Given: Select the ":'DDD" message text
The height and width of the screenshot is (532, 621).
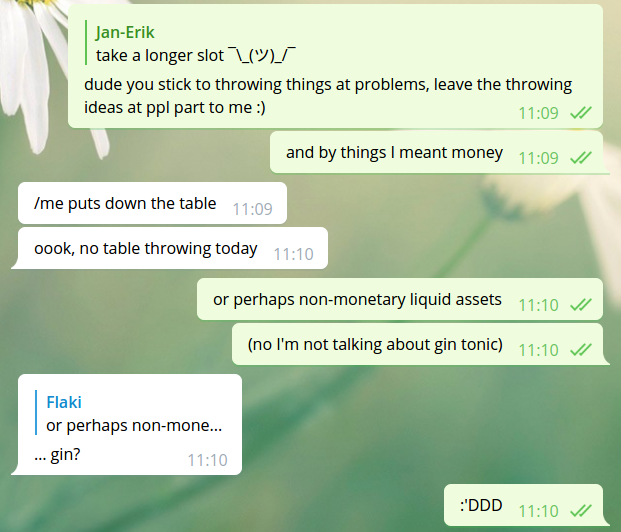Looking at the screenshot, I should [x=482, y=506].
